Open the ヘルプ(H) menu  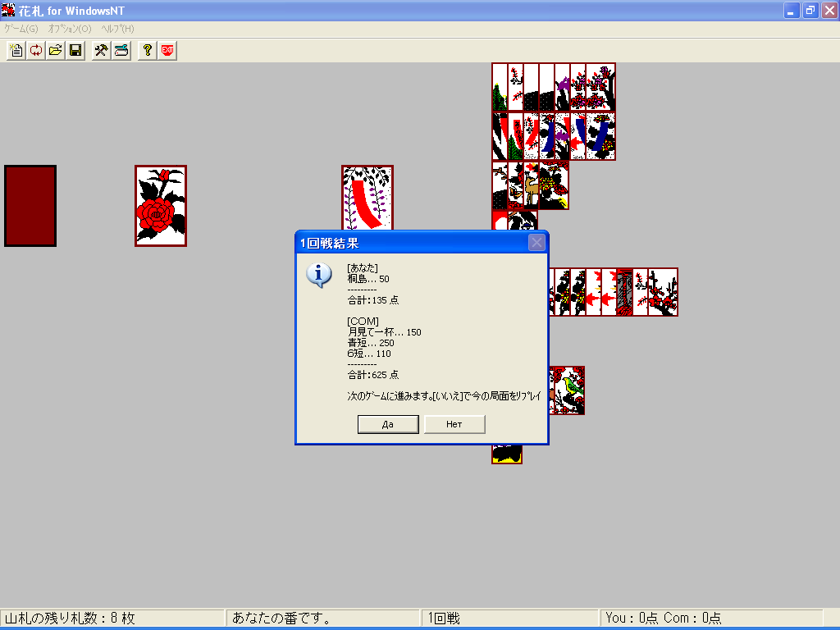[x=117, y=29]
